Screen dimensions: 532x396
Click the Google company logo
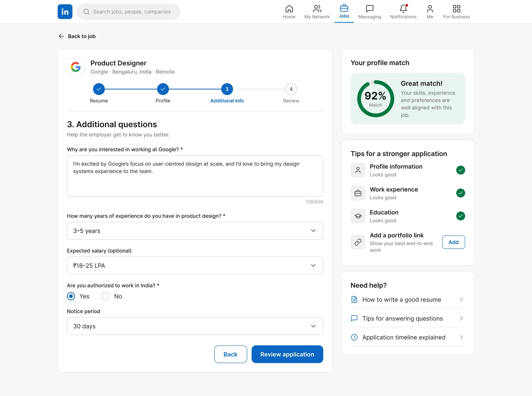(x=76, y=67)
